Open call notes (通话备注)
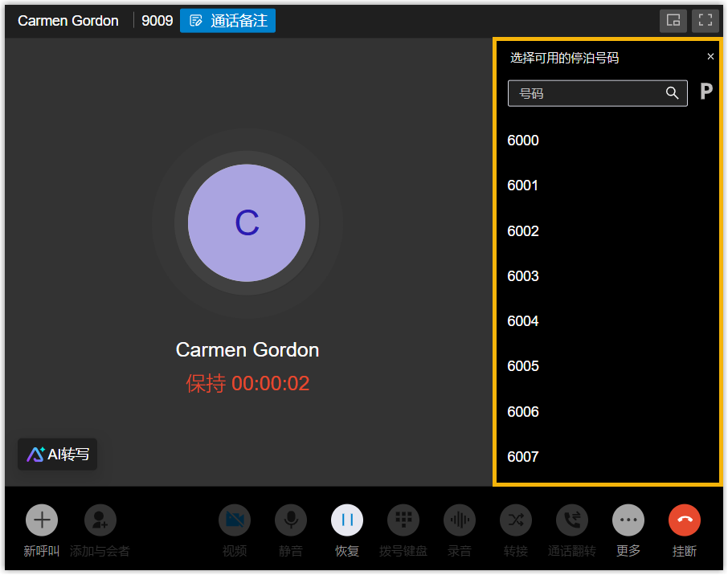Viewport: 728px width, 575px height. coord(228,21)
